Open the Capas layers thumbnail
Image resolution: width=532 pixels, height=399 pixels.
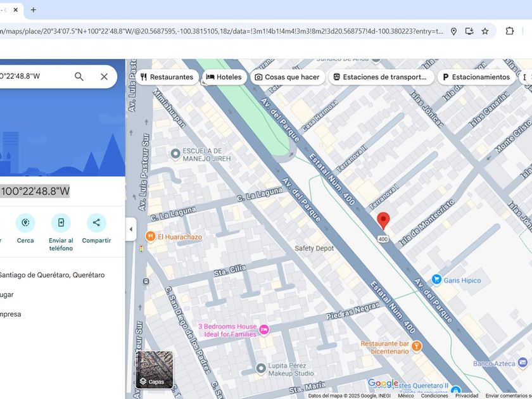[154, 369]
